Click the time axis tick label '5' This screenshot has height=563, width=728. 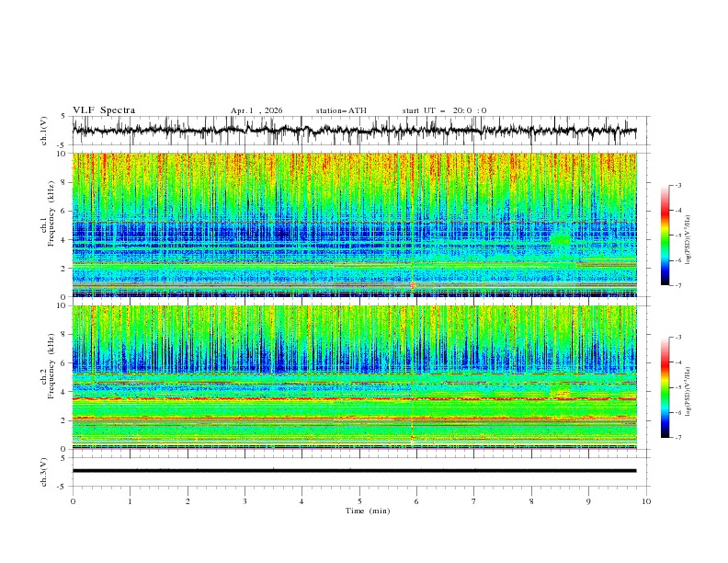[x=359, y=501]
